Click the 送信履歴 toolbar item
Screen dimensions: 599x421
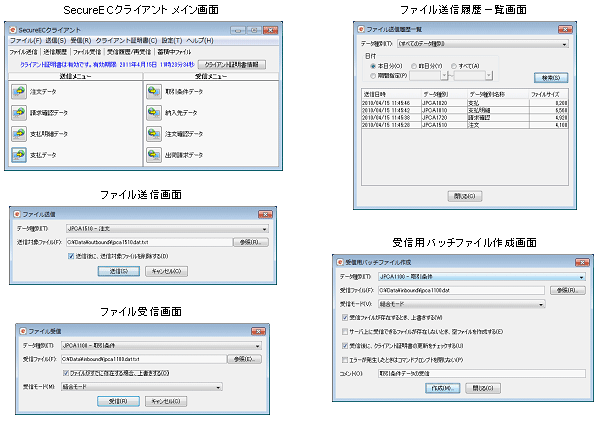pyautogui.click(x=55, y=52)
